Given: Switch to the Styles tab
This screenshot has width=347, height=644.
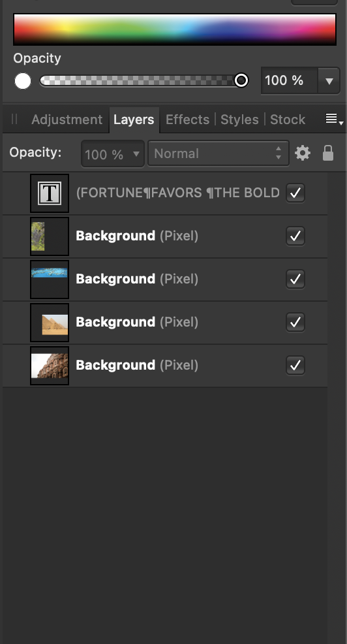Looking at the screenshot, I should point(239,120).
